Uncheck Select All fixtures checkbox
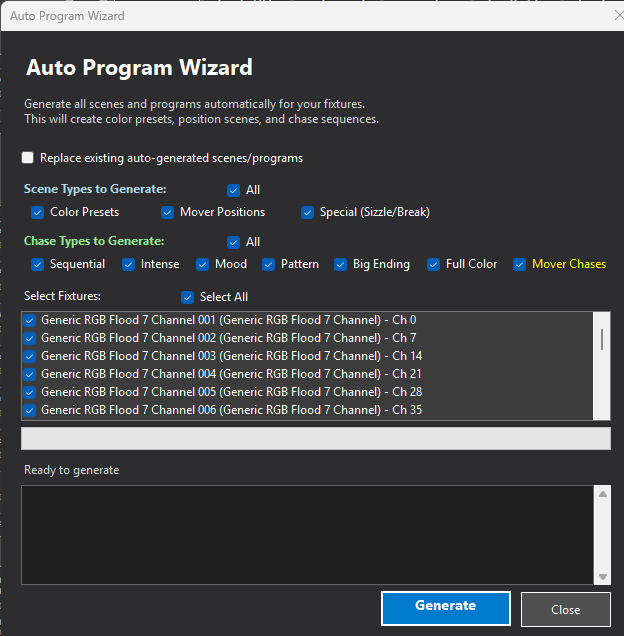Viewport: 624px width, 636px height. pos(187,297)
